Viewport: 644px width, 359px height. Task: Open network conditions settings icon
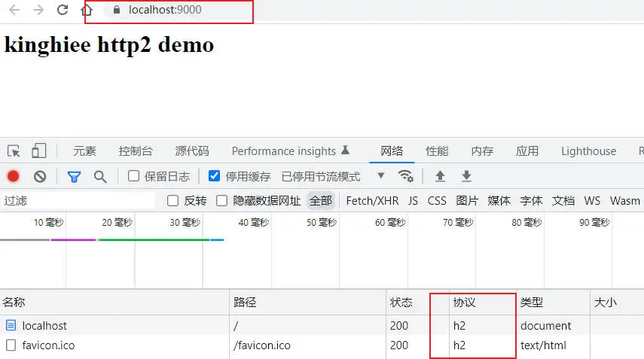point(406,176)
